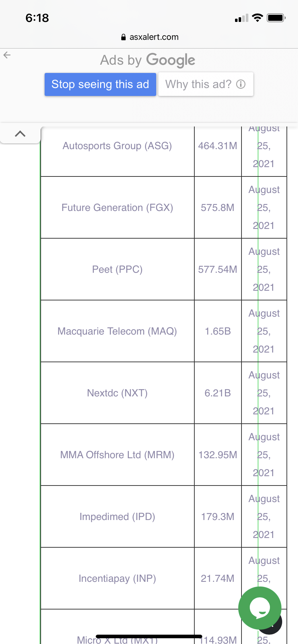The height and width of the screenshot is (644, 298).
Task: Tap the battery status icon
Action: 276,18
